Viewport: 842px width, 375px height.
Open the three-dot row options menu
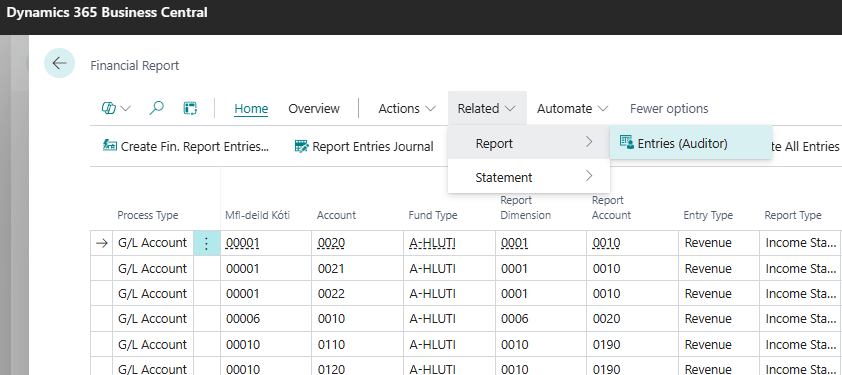[207, 243]
